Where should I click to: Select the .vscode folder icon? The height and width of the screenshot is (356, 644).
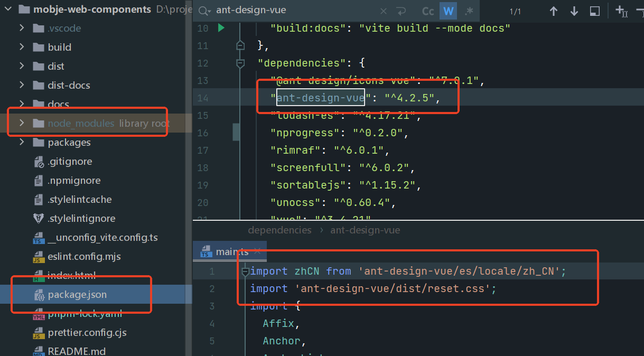[38, 28]
